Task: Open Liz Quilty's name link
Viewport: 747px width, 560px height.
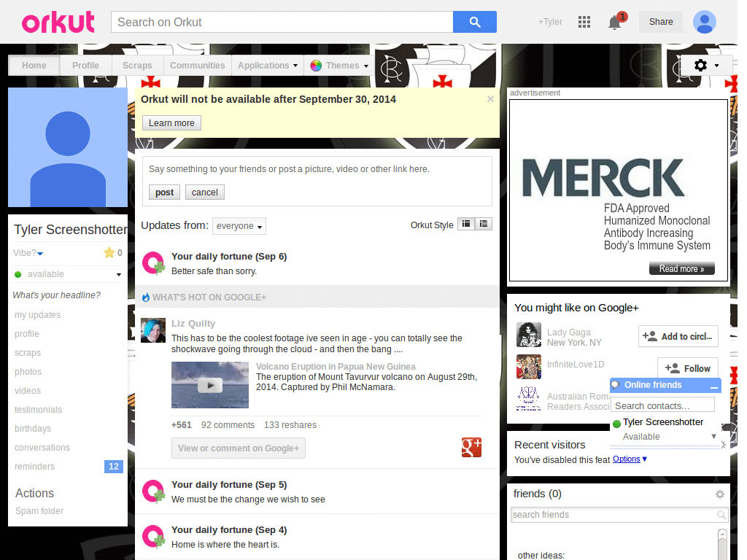Action: (x=193, y=323)
